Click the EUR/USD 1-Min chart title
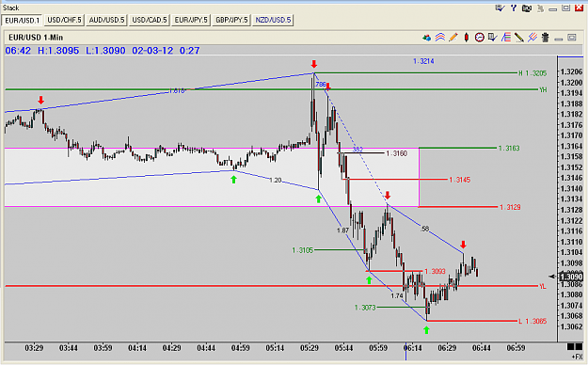Image resolution: width=588 pixels, height=365 pixels. point(36,38)
